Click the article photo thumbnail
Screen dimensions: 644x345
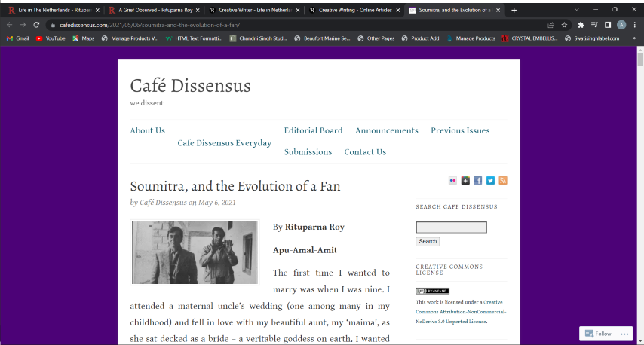tap(195, 252)
